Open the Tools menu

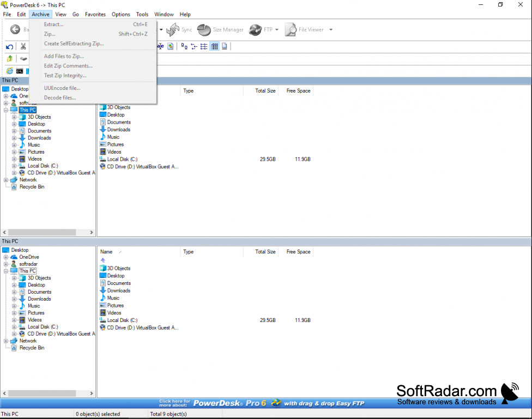(142, 14)
